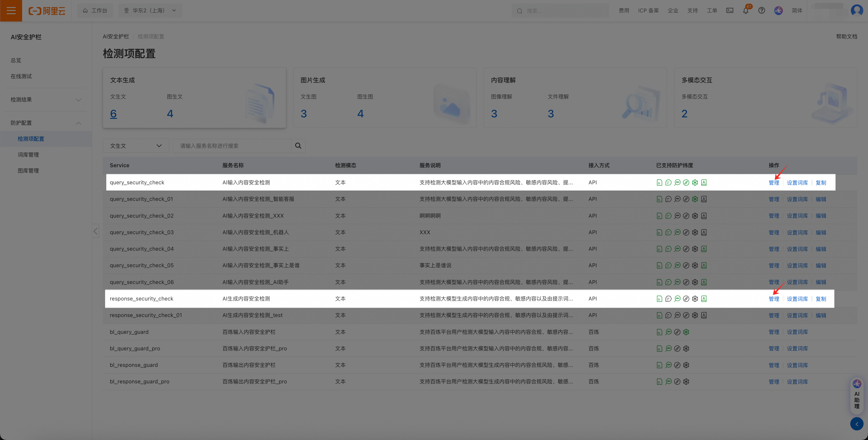Click the blue round arrow button at the bottom right
868x440 pixels.
pyautogui.click(x=856, y=424)
